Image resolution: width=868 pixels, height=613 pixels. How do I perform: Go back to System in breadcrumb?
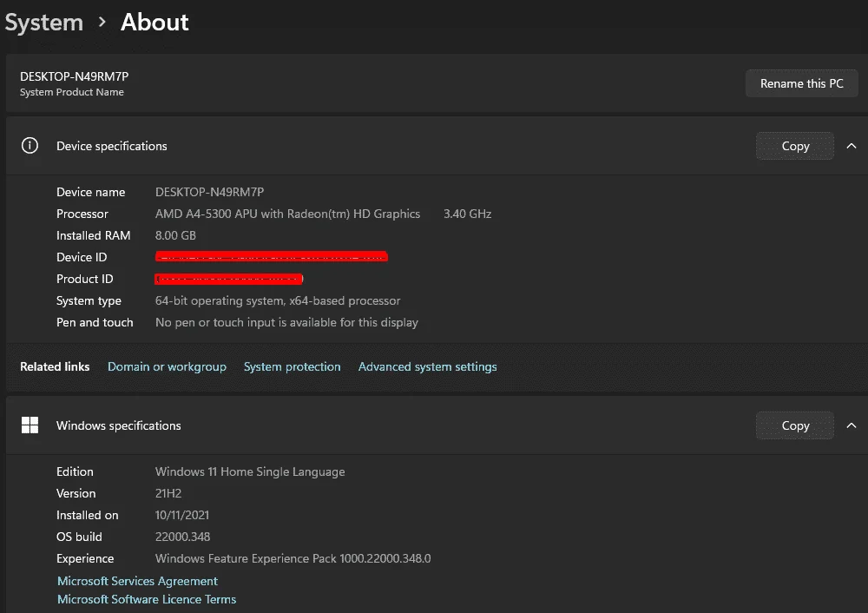[x=43, y=23]
